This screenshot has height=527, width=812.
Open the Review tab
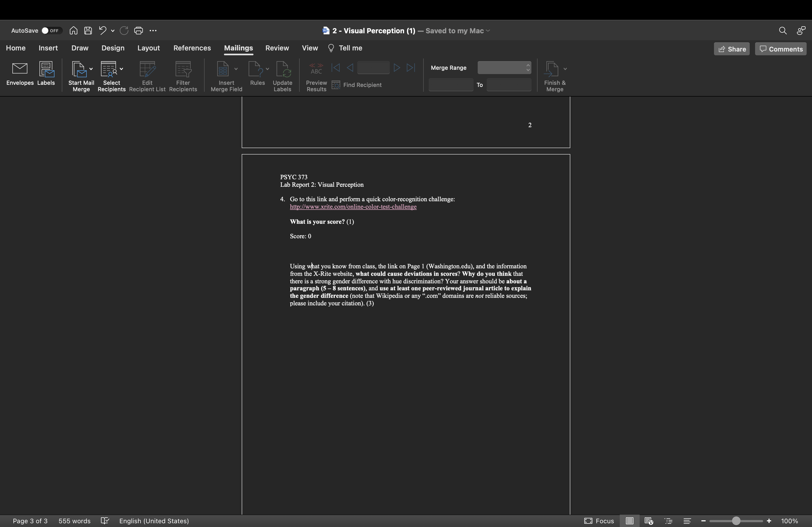(x=277, y=48)
